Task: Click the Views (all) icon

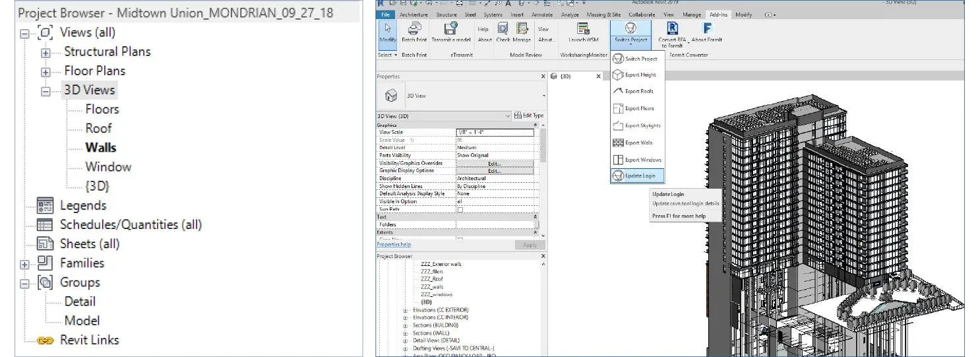Action: [x=45, y=32]
